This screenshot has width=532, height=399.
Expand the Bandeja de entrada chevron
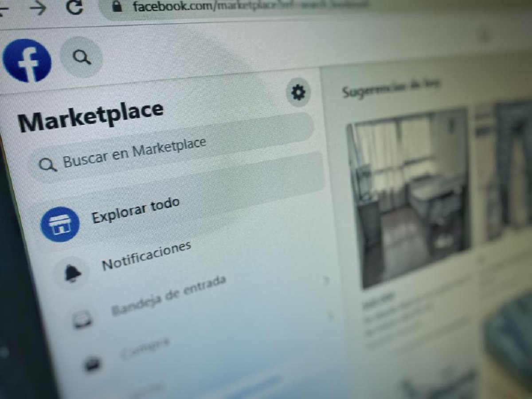(x=327, y=280)
